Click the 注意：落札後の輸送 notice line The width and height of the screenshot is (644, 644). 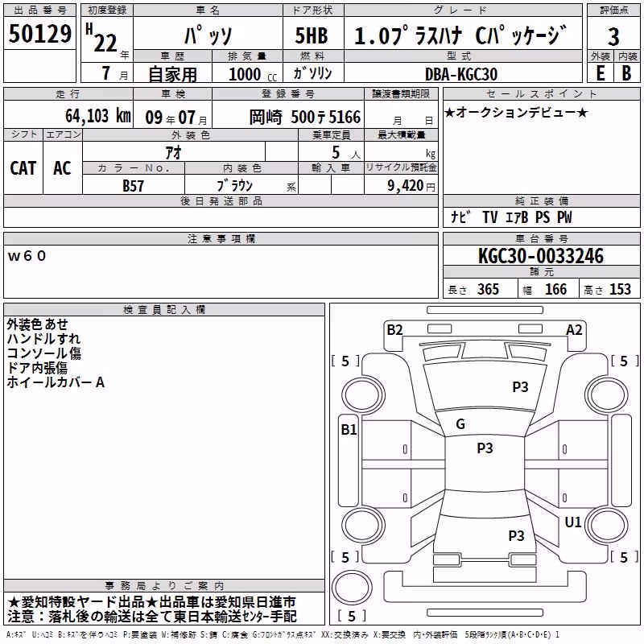[152, 617]
